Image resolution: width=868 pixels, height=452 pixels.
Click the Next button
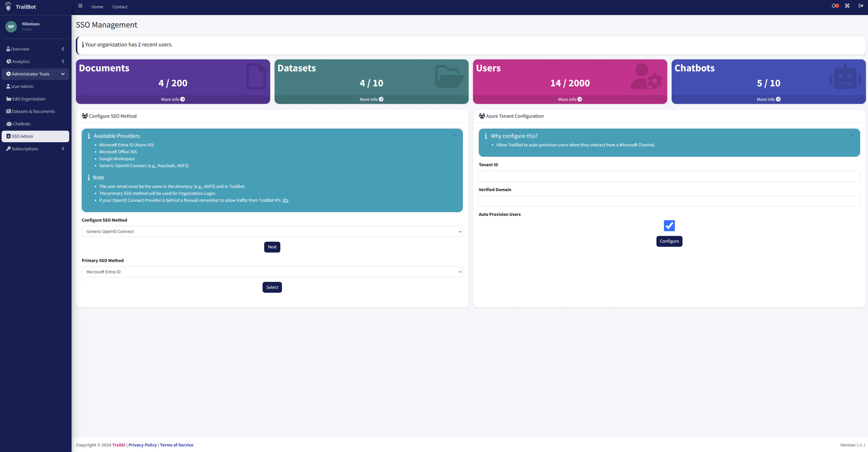[x=272, y=247]
